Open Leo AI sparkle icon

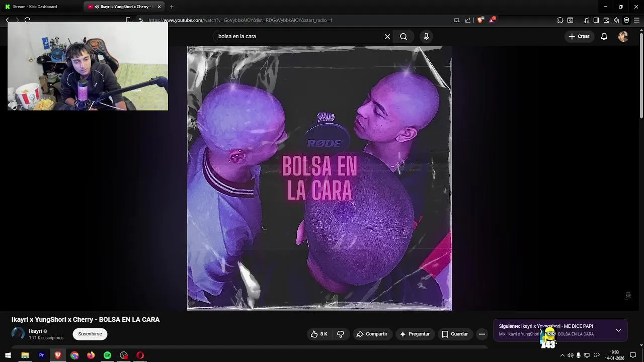[616, 20]
